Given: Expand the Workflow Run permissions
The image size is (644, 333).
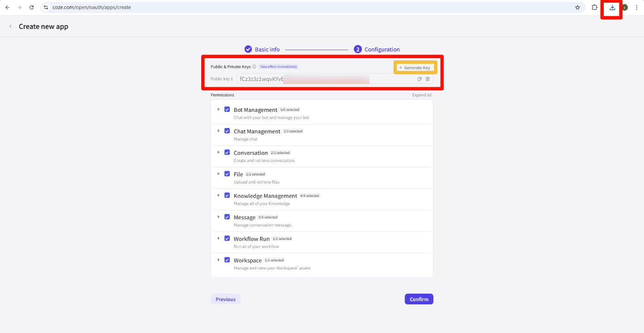Looking at the screenshot, I should click(x=218, y=238).
